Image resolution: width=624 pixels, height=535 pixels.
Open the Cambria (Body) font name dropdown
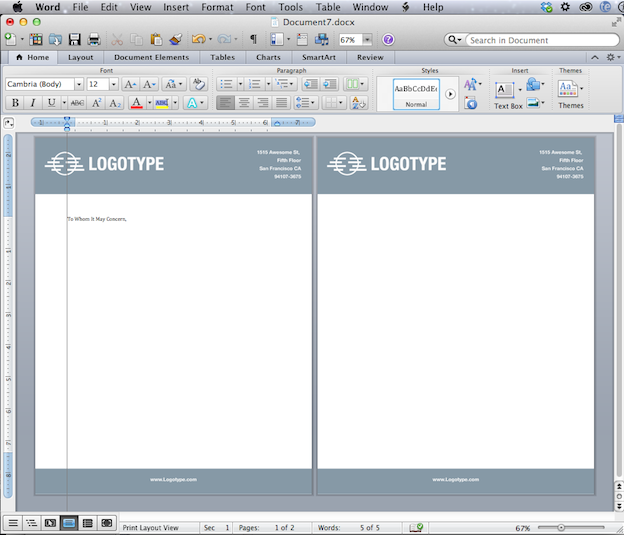79,85
